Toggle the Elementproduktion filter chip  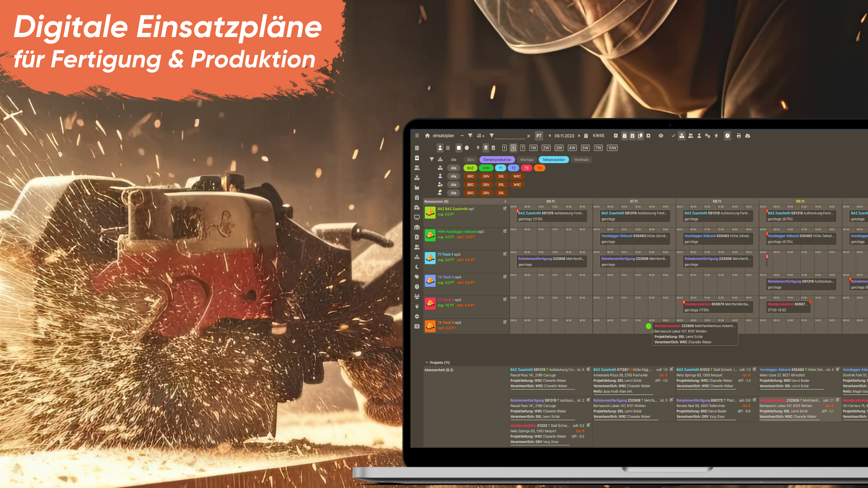point(497,160)
